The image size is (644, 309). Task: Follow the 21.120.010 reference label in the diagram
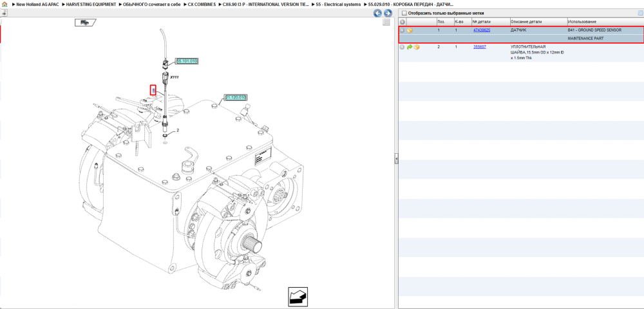235,97
